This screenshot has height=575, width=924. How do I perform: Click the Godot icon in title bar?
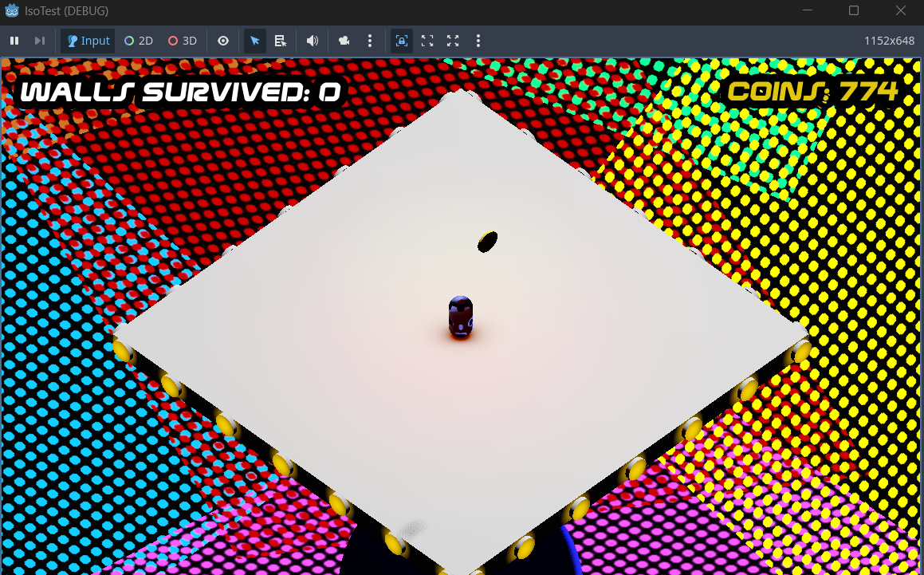[12, 10]
